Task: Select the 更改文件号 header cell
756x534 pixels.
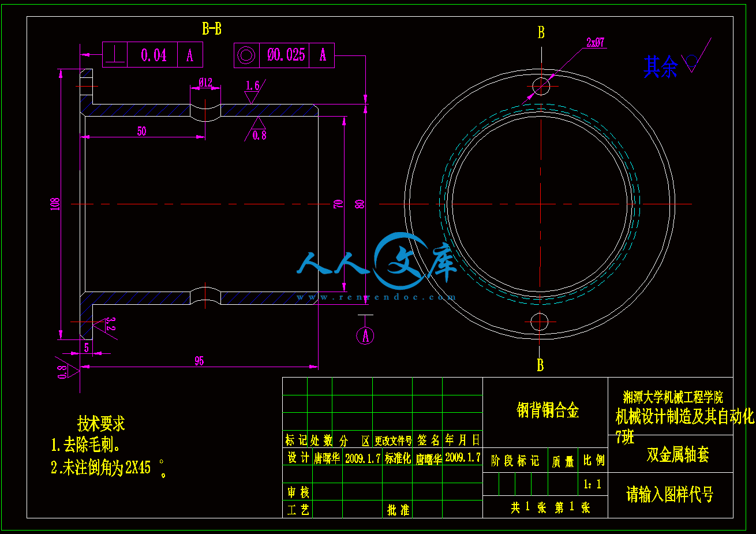Action: pyautogui.click(x=393, y=440)
